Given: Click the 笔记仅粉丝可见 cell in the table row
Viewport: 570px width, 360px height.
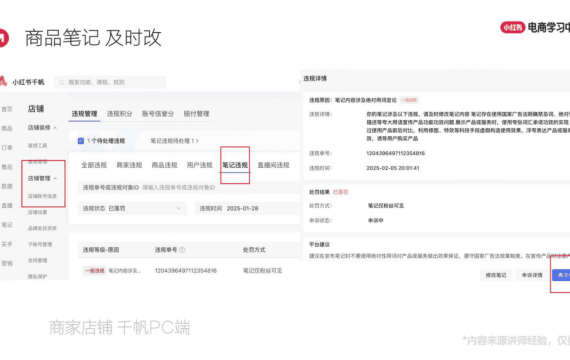Looking at the screenshot, I should (262, 271).
